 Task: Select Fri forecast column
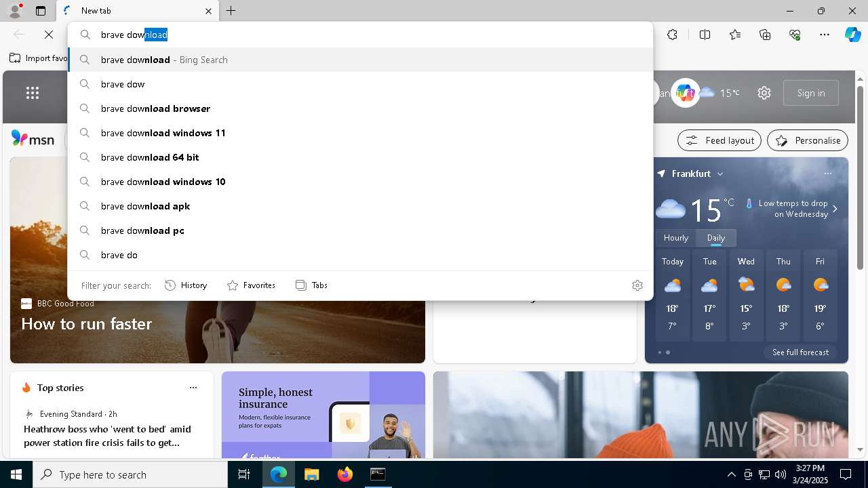click(x=821, y=296)
